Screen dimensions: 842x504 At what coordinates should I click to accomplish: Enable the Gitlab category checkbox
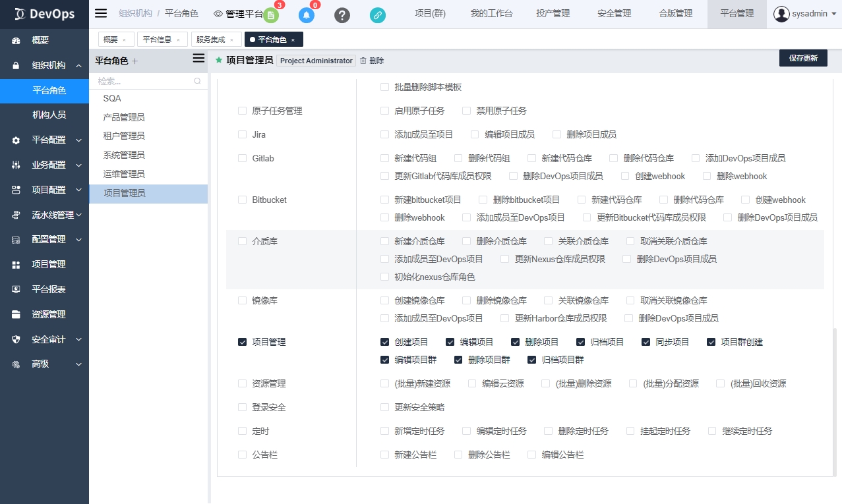pyautogui.click(x=242, y=158)
